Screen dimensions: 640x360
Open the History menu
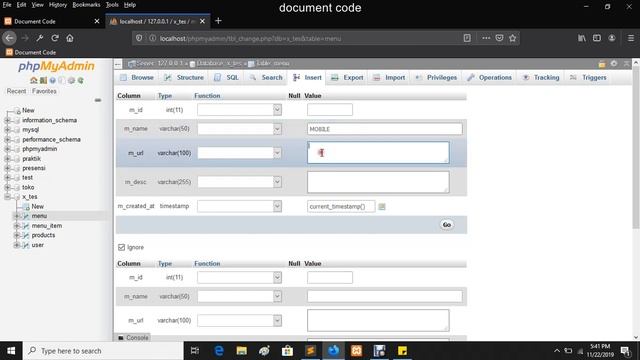click(x=58, y=5)
